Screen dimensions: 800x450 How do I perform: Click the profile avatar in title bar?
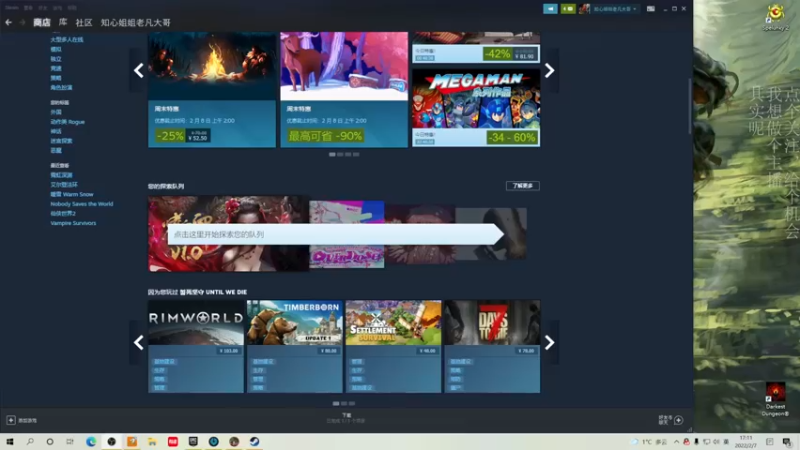[x=584, y=9]
